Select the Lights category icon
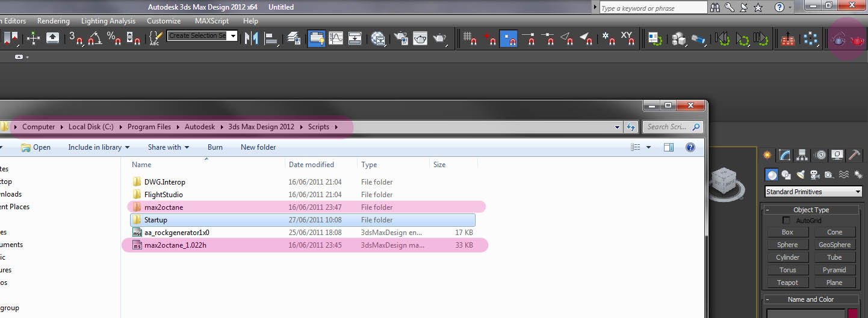 point(801,175)
